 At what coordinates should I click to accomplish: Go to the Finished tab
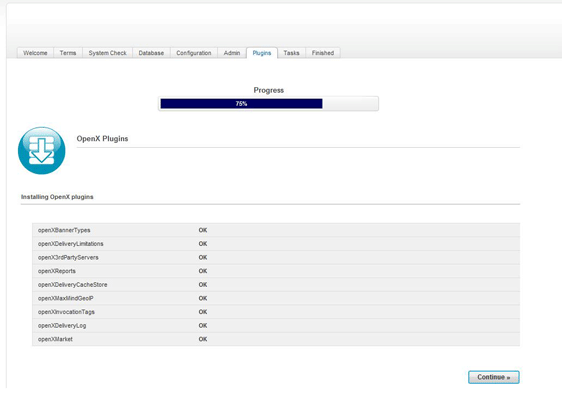point(323,53)
